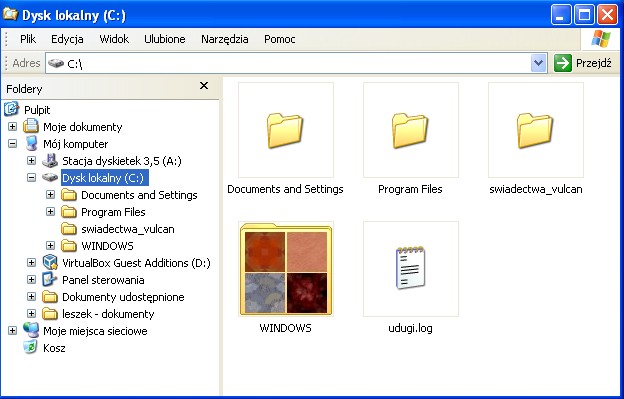Select swiadectwa_vulcan in the folder tree
Viewport: 624px width, 399px height.
click(127, 229)
